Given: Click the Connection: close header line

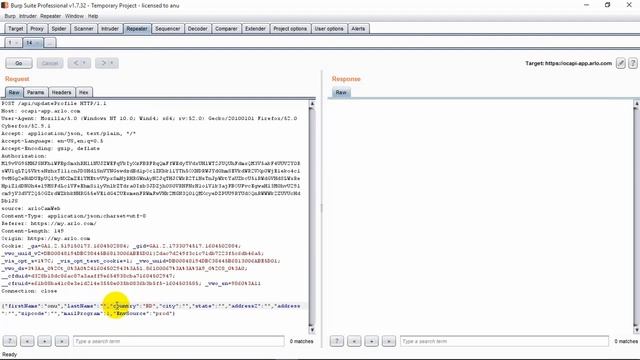Looking at the screenshot, I should pyautogui.click(x=29, y=291).
